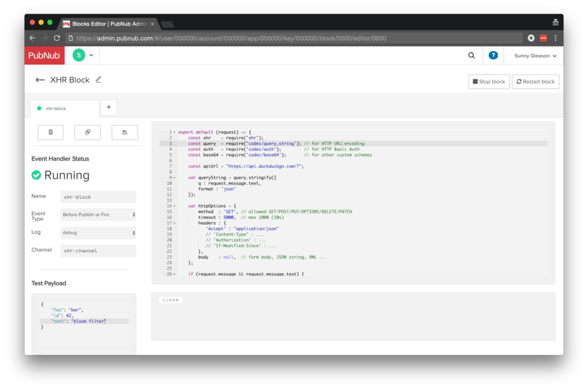Screen dimensions: 588x390
Task: Open help via the question mark icon
Action: tap(493, 56)
